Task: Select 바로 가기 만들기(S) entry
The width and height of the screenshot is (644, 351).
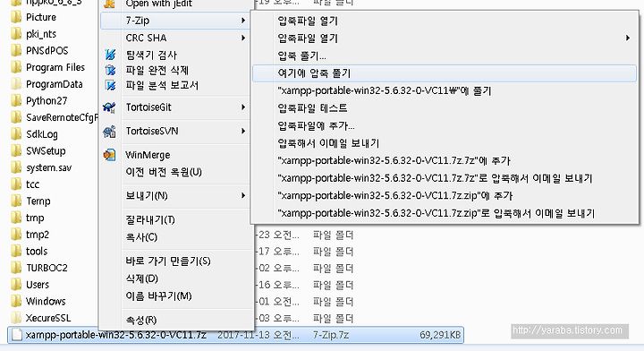Action: coord(175,261)
